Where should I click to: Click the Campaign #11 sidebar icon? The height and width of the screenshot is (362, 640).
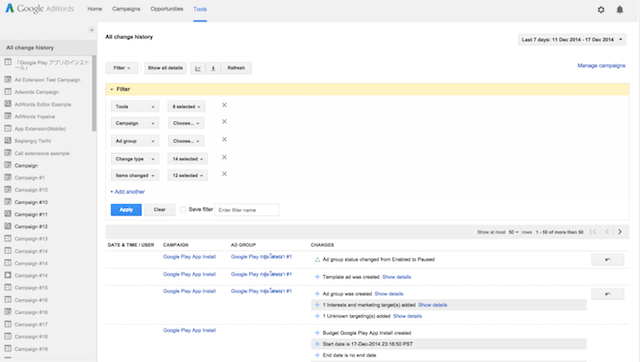tap(8, 214)
